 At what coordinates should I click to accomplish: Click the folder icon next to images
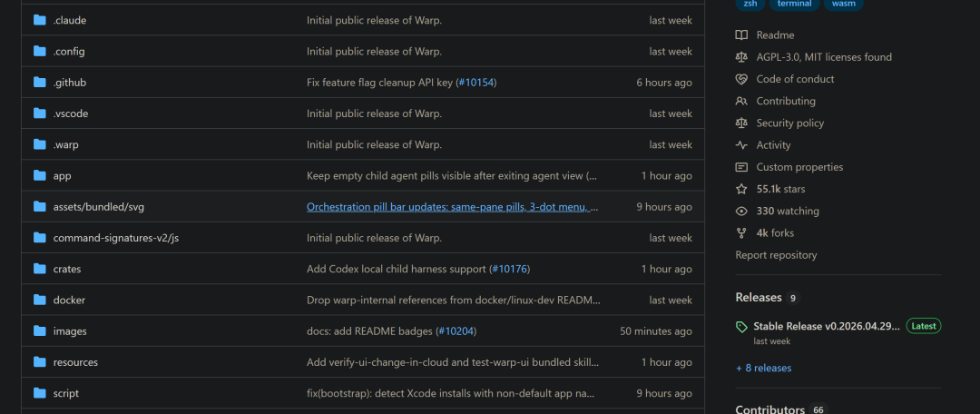pyautogui.click(x=40, y=330)
